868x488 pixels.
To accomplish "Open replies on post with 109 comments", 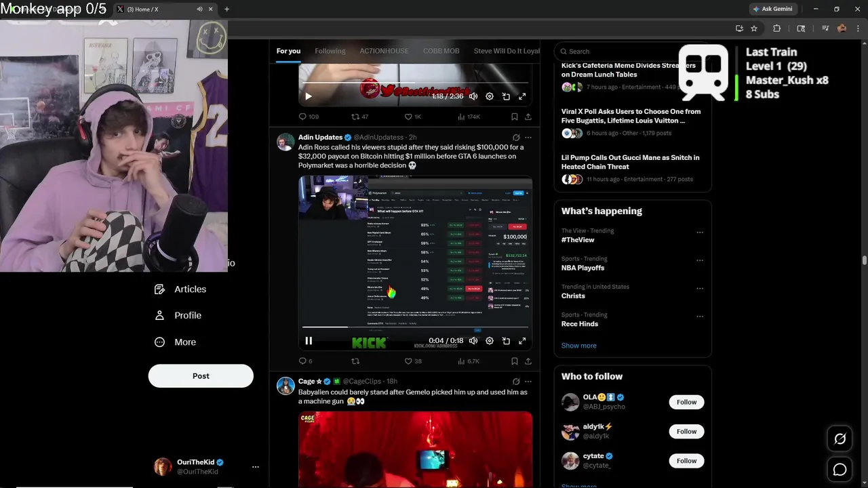I will pos(309,117).
